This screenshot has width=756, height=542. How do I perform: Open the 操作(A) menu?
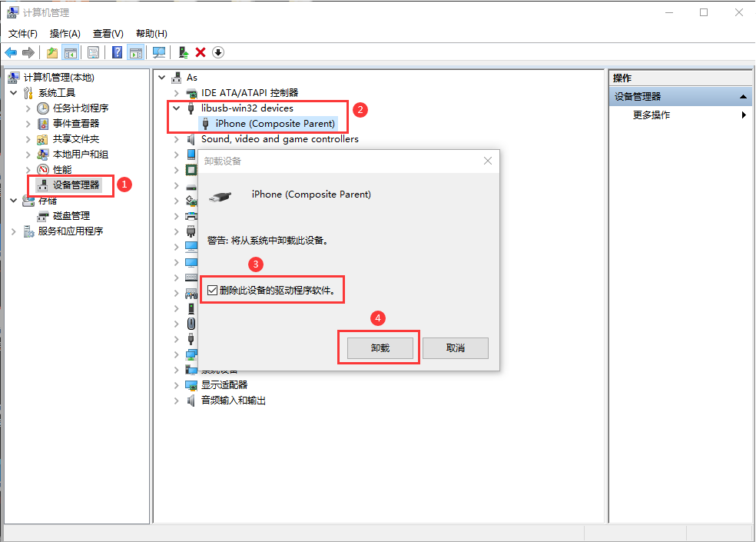(x=65, y=34)
